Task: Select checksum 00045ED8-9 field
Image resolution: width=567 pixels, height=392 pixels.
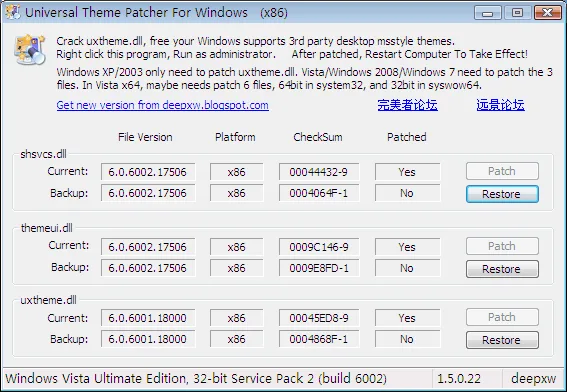Action: tap(319, 318)
